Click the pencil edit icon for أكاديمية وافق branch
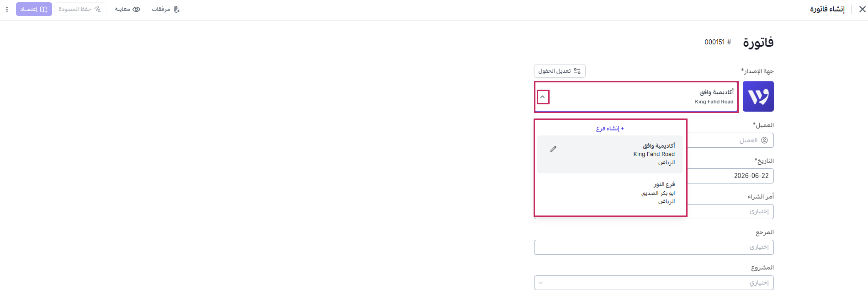The width and height of the screenshot is (868, 291). (553, 149)
